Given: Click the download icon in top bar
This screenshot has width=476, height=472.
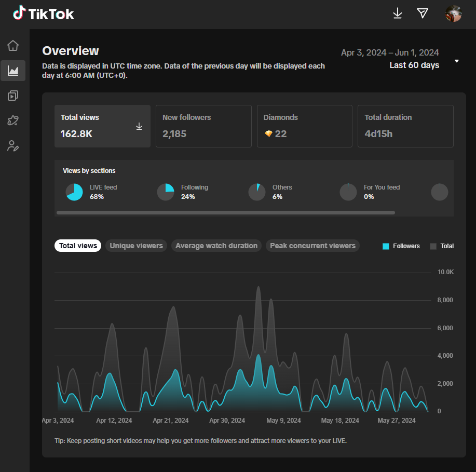Looking at the screenshot, I should point(398,14).
